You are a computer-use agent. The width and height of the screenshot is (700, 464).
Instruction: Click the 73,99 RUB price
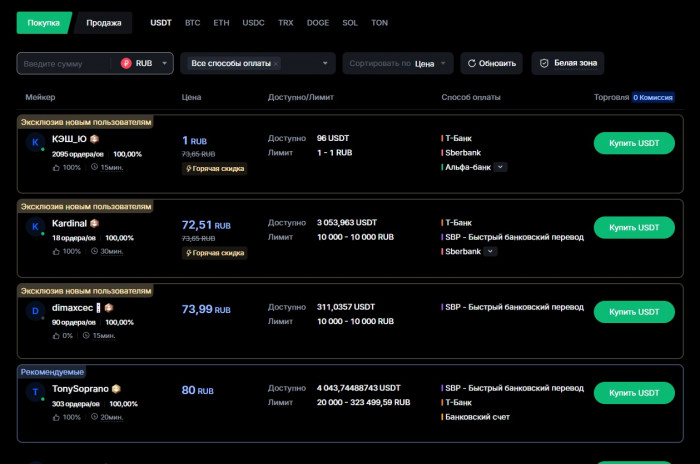[x=206, y=309]
